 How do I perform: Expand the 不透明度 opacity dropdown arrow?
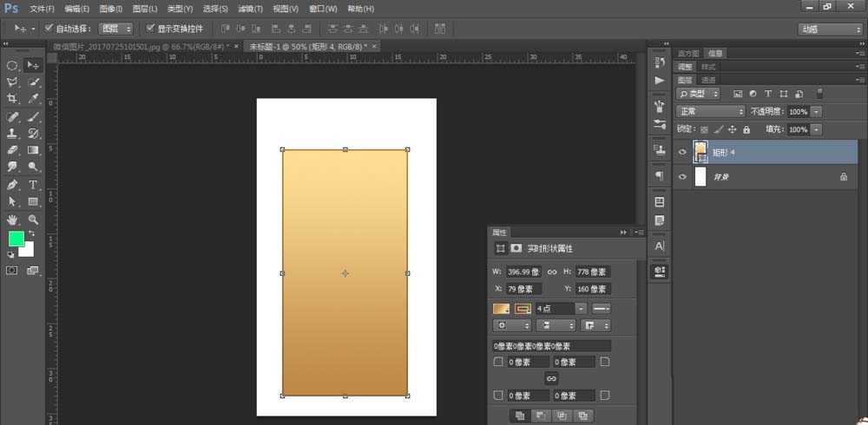coord(817,112)
